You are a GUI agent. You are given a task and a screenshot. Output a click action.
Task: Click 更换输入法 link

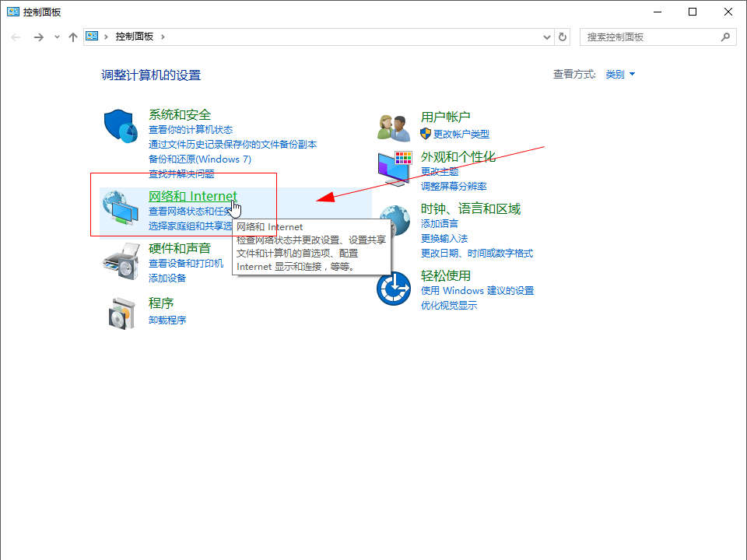[x=444, y=238]
